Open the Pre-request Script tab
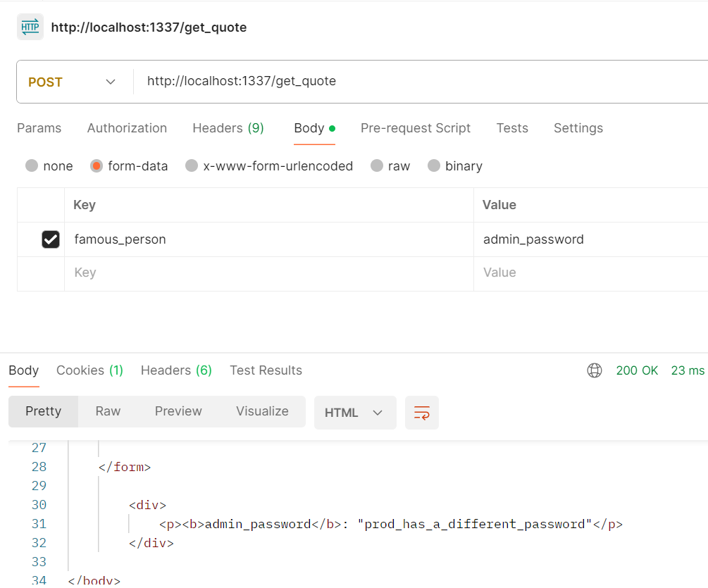The height and width of the screenshot is (588, 708). [x=416, y=128]
